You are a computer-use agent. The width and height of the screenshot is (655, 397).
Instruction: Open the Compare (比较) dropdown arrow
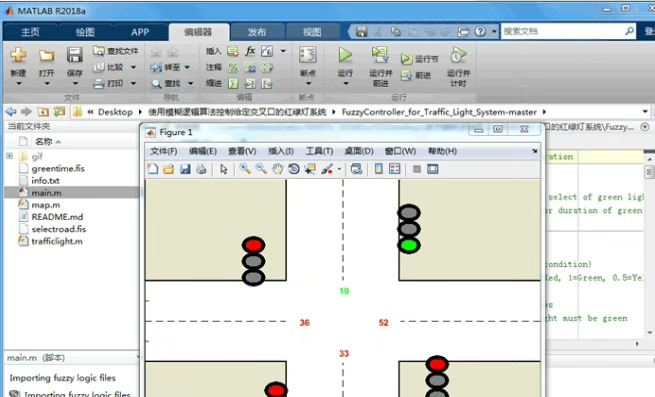(133, 67)
